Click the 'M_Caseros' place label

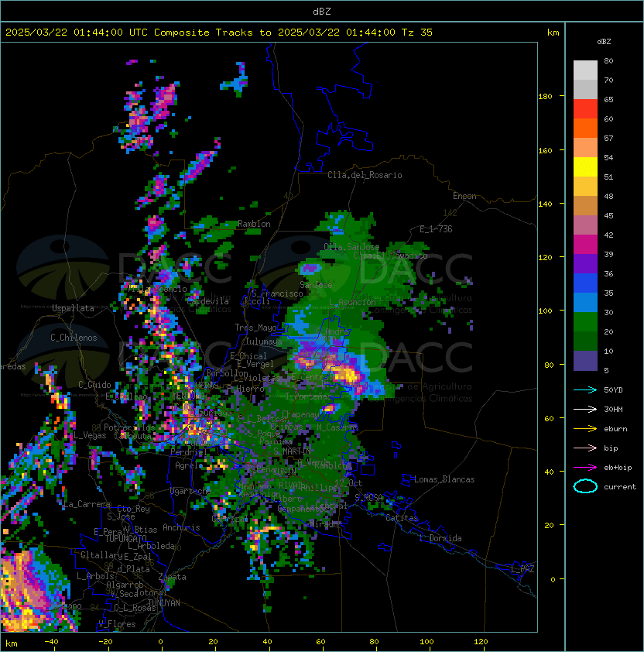point(337,427)
